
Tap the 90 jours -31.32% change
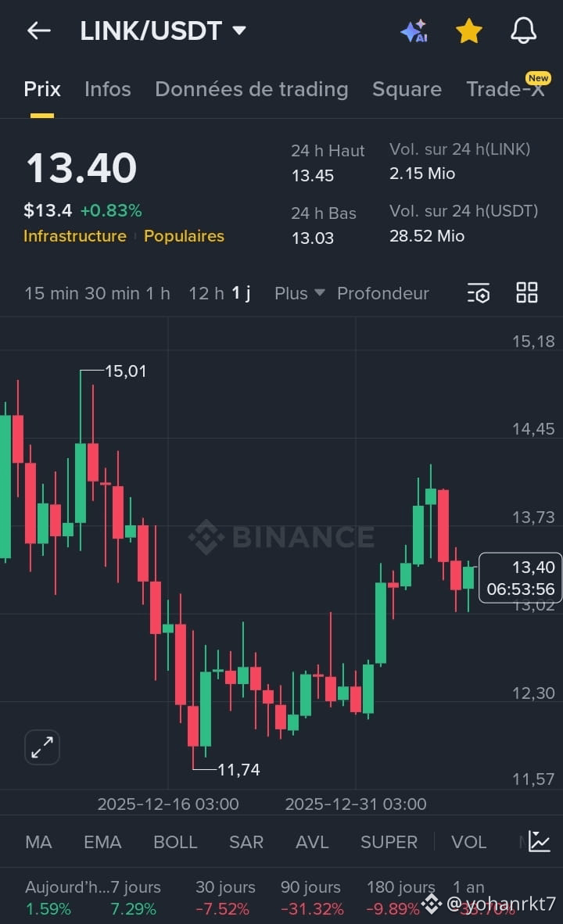[x=311, y=898]
